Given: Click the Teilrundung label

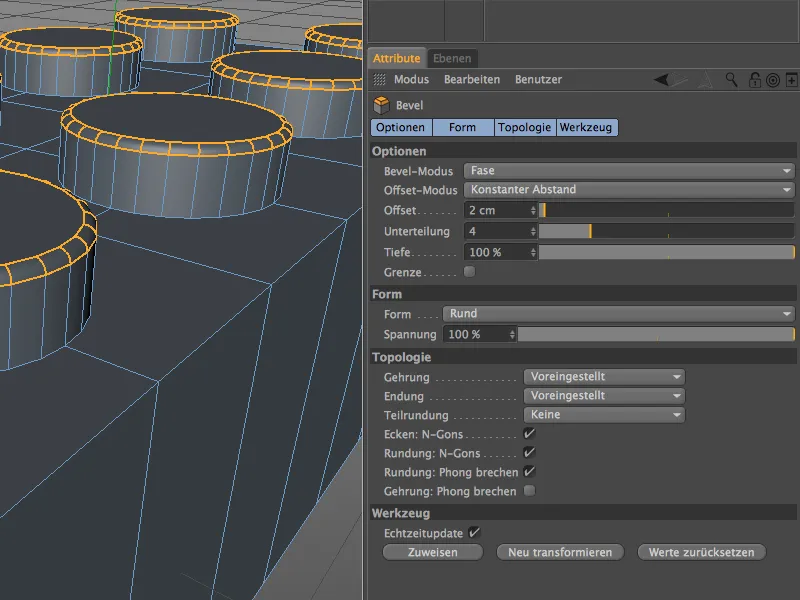Looking at the screenshot, I should click(x=416, y=415).
